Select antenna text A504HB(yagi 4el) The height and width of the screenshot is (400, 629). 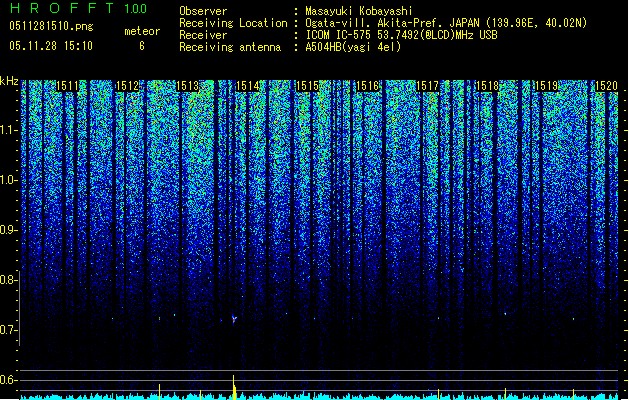[353, 47]
